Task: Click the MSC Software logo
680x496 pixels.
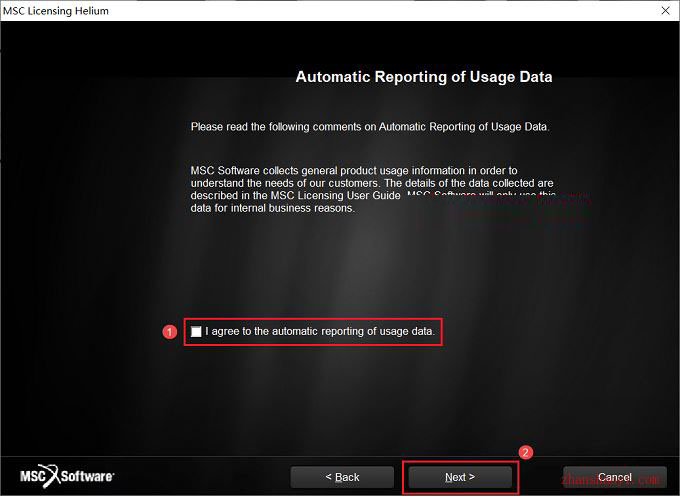Action: coord(67,476)
